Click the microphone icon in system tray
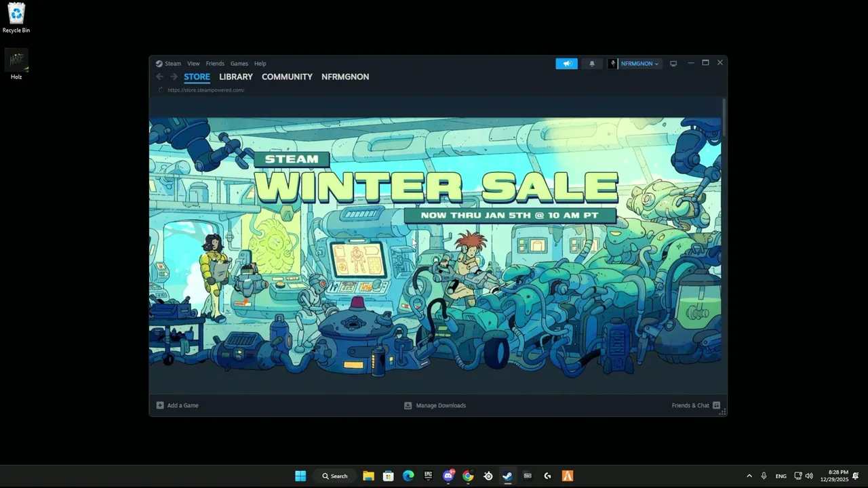Viewport: 868px width, 488px height. pyautogui.click(x=764, y=476)
